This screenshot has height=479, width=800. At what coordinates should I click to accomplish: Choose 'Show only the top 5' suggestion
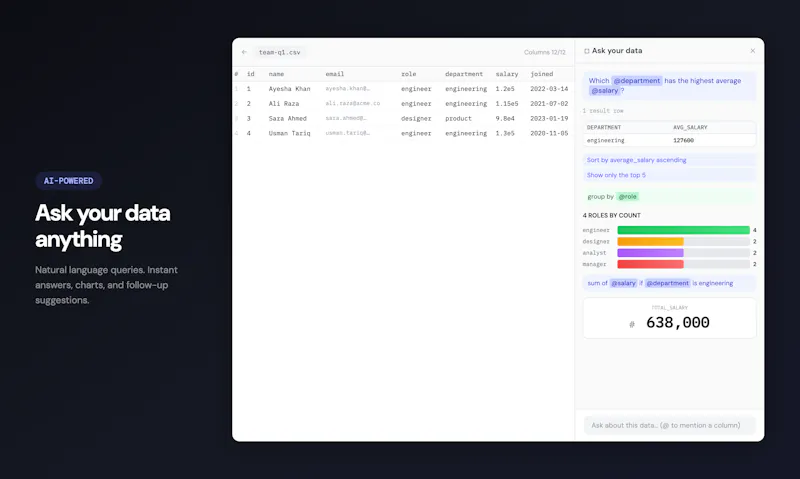tap(669, 175)
